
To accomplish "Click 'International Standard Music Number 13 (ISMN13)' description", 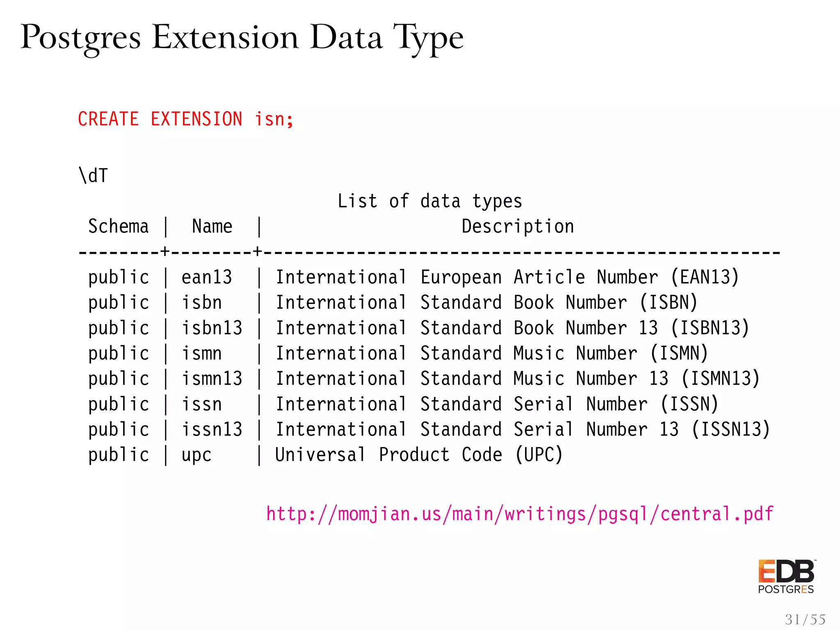I will (517, 379).
